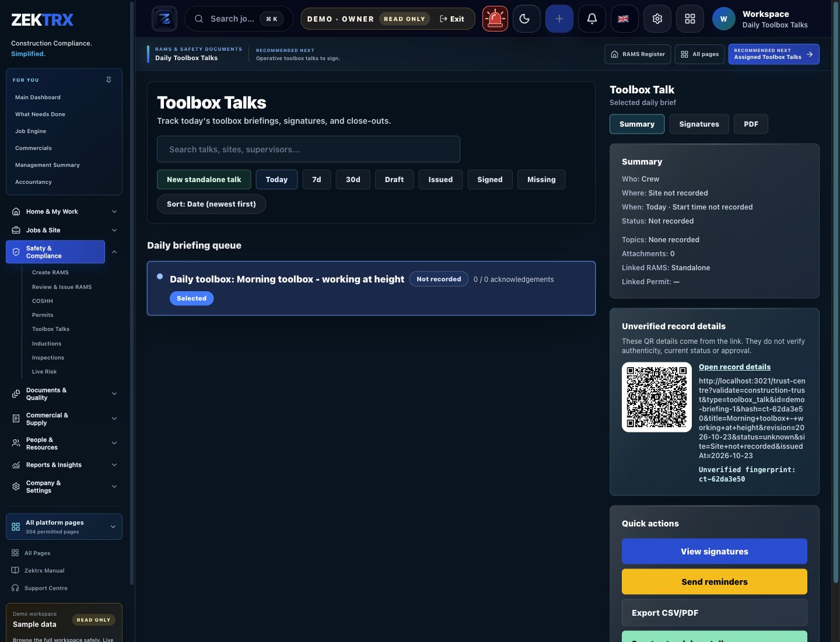Switch to the Signatures tab
Image resolution: width=840 pixels, height=642 pixels.
tap(699, 124)
